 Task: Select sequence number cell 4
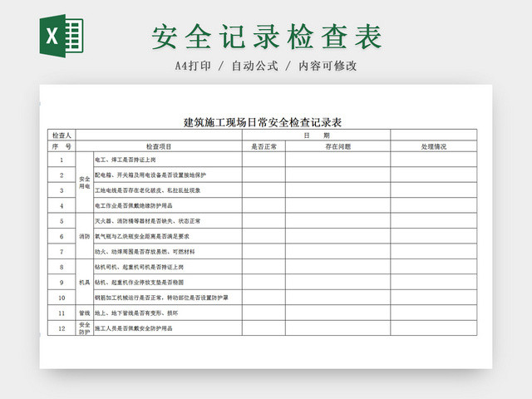62,205
